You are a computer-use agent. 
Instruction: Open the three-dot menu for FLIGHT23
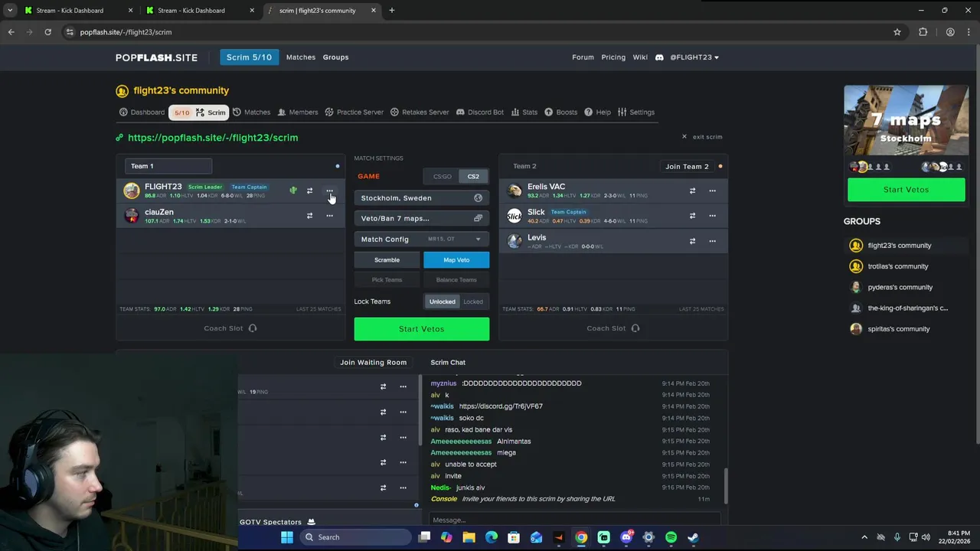coord(329,191)
